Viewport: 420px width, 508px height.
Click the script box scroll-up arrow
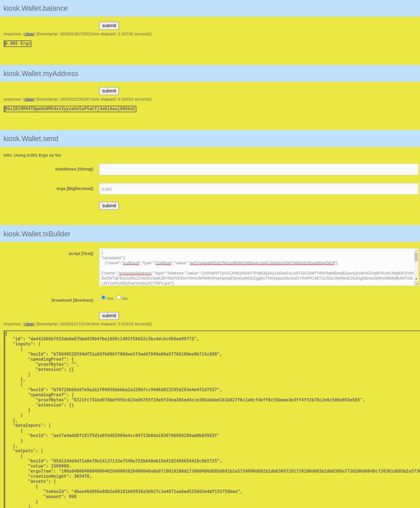(416, 251)
